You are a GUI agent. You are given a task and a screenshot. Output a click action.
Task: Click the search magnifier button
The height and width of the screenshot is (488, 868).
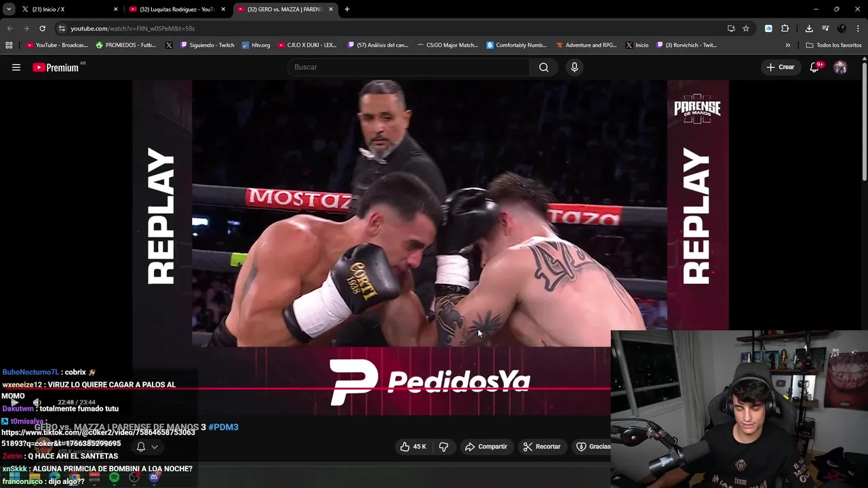coord(544,67)
